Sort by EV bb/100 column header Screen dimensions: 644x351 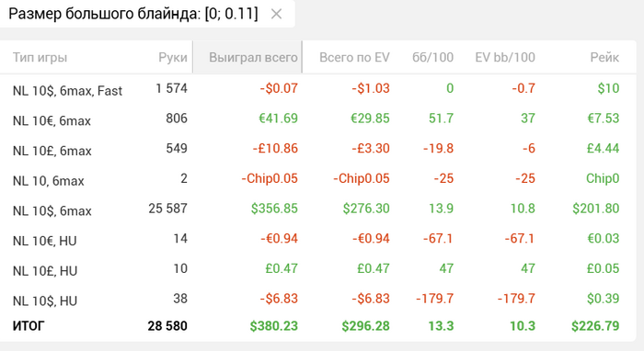point(505,57)
